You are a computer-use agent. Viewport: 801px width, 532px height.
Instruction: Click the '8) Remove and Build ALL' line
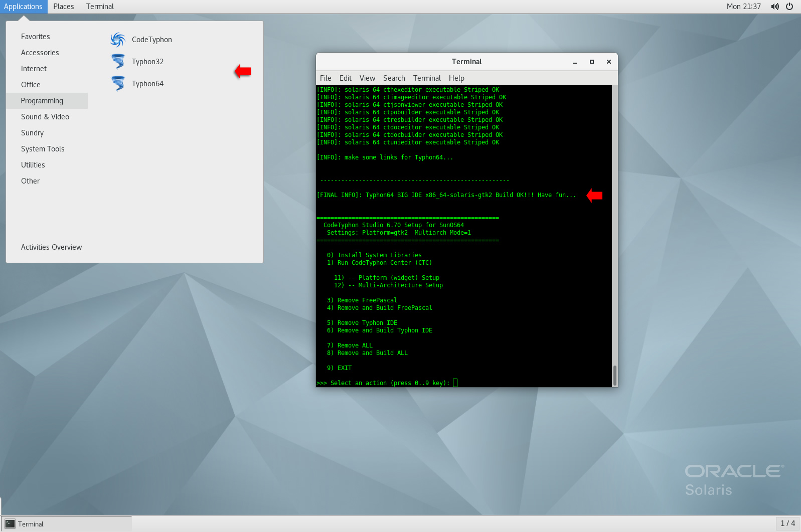pyautogui.click(x=367, y=353)
